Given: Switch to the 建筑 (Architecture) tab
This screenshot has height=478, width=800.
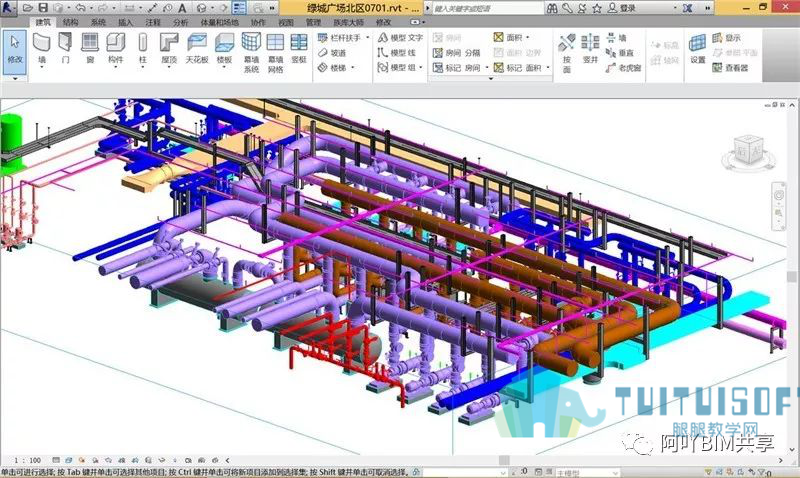Looking at the screenshot, I should click(x=43, y=22).
